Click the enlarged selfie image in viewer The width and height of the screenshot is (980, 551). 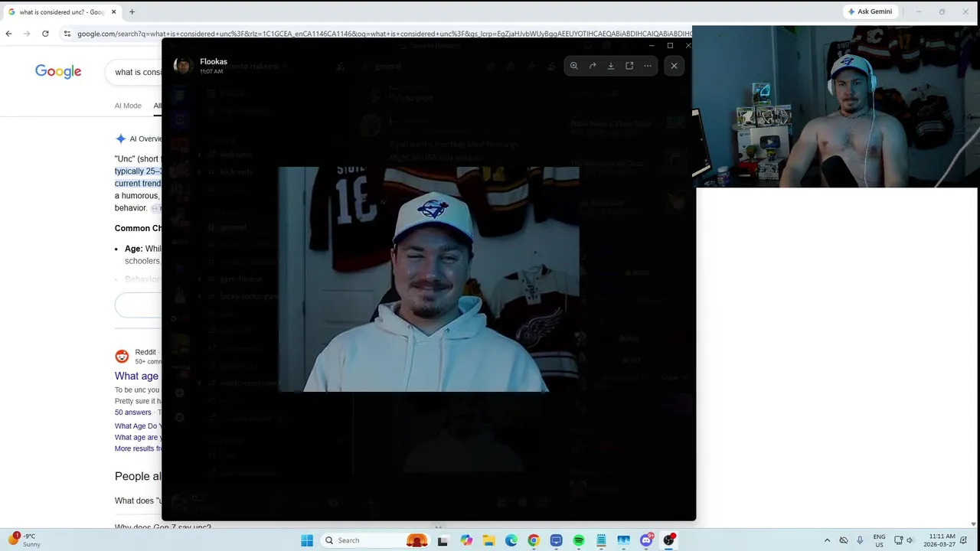(429, 279)
